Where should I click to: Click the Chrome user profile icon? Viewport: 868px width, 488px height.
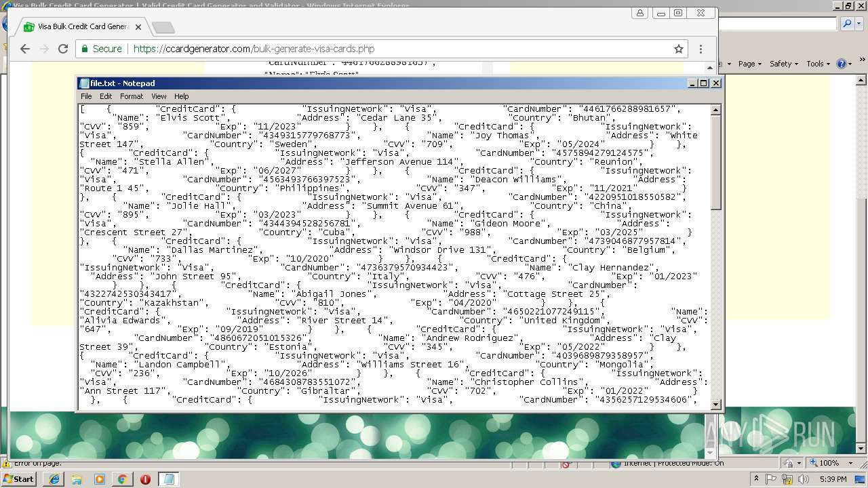tap(640, 13)
